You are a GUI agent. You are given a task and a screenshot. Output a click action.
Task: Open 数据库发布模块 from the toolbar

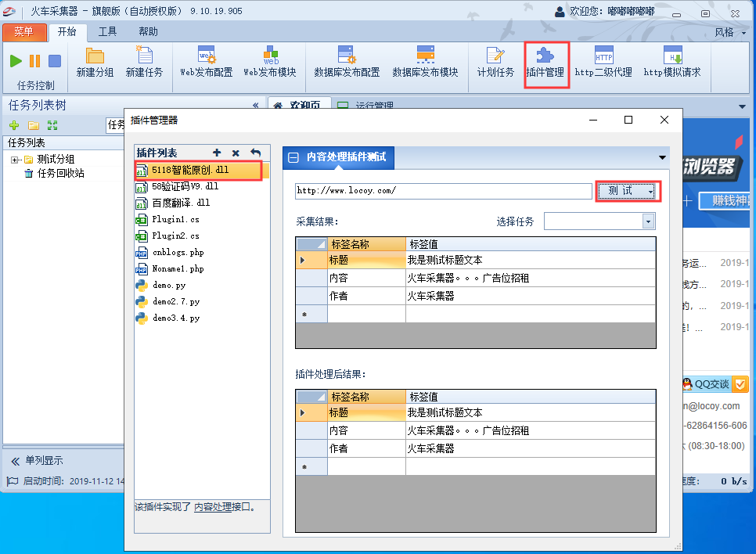pyautogui.click(x=425, y=63)
